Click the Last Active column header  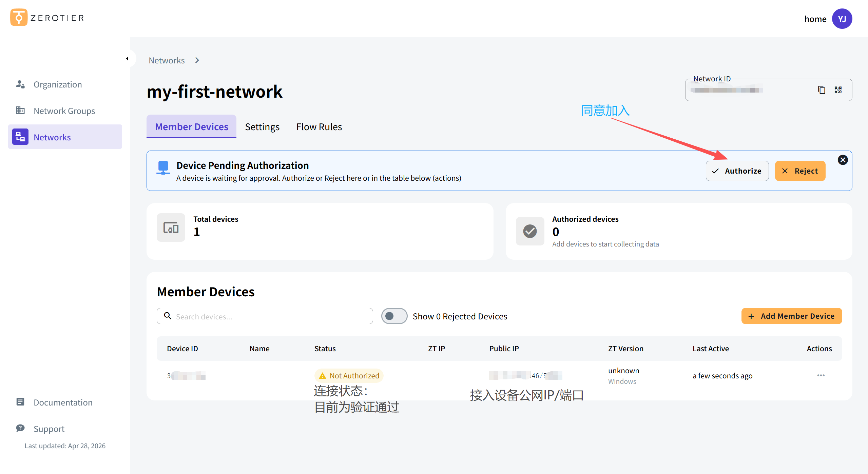711,349
